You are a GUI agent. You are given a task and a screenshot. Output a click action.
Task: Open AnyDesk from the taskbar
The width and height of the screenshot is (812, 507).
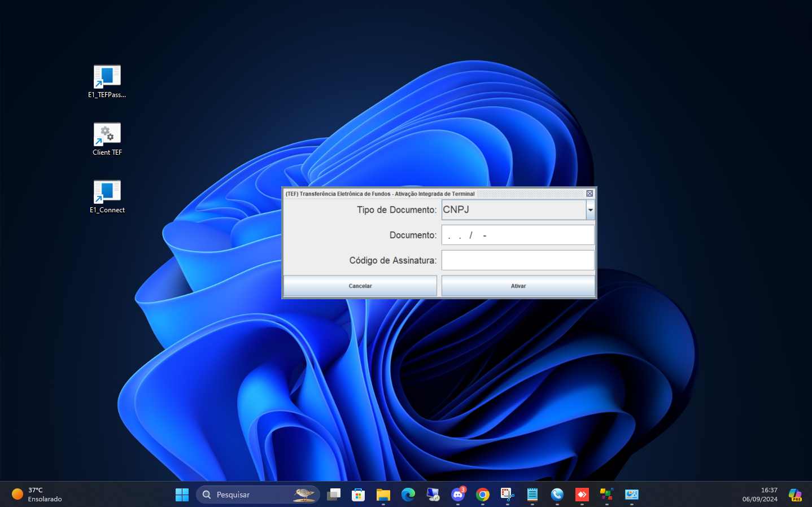click(582, 495)
